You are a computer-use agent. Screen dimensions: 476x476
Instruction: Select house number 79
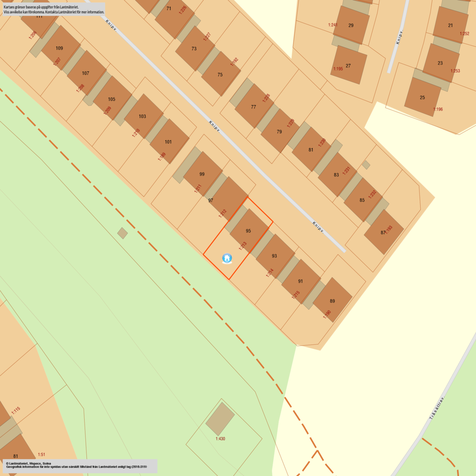pyautogui.click(x=279, y=132)
